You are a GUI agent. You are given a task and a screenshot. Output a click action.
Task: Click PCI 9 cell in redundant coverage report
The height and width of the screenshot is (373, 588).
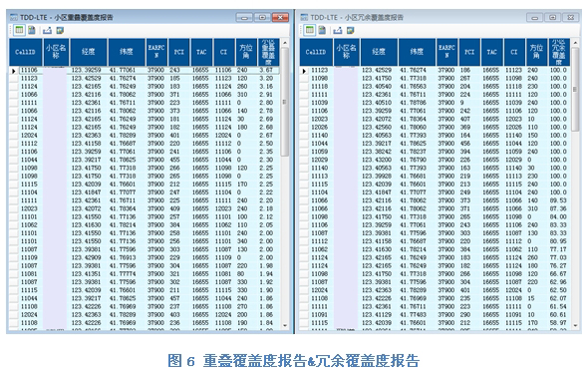click(x=462, y=103)
